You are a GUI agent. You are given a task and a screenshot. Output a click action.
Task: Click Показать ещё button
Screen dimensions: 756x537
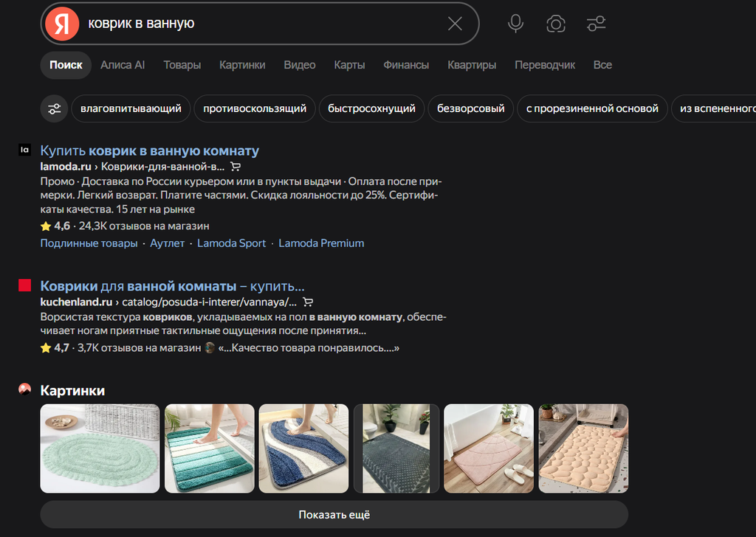334,515
